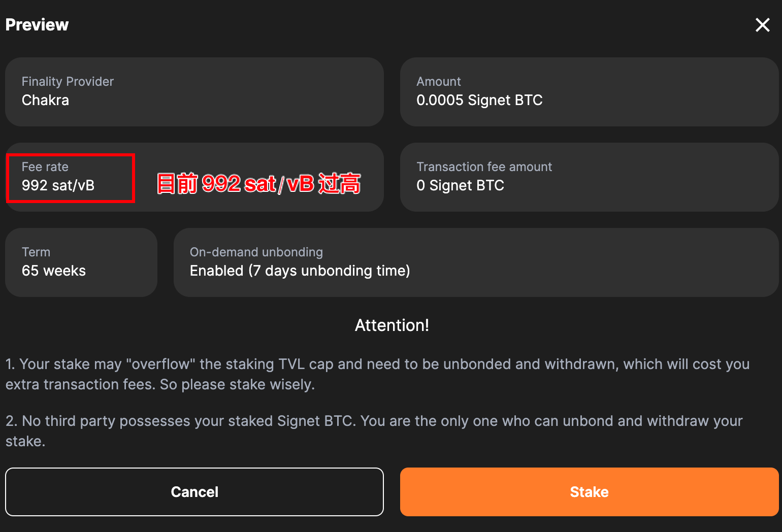Click the Finality Provider label
The width and height of the screenshot is (782, 532).
[68, 82]
